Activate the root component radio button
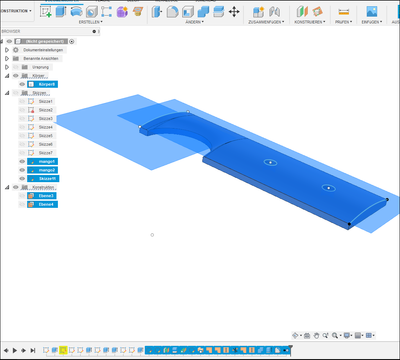The width and height of the screenshot is (400, 360). tap(72, 41)
